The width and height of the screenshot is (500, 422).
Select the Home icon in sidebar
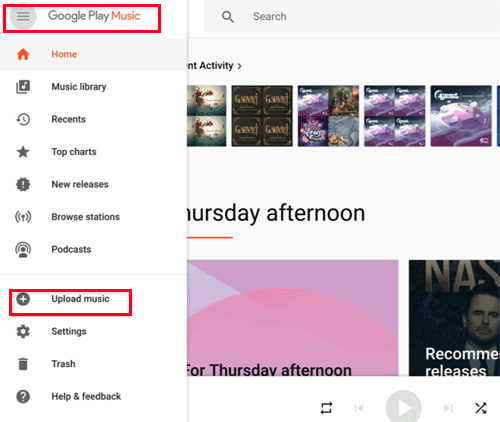click(x=23, y=54)
